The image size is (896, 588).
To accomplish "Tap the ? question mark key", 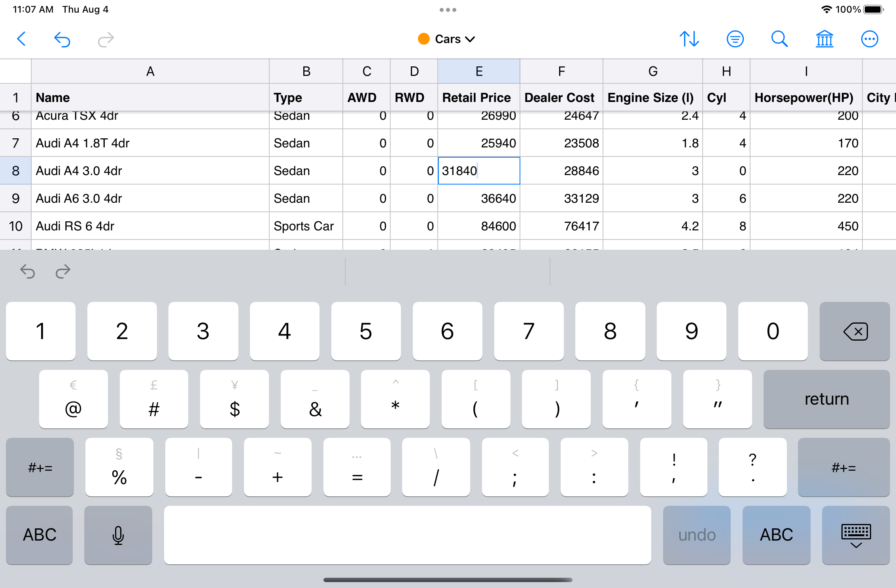I will tap(753, 467).
